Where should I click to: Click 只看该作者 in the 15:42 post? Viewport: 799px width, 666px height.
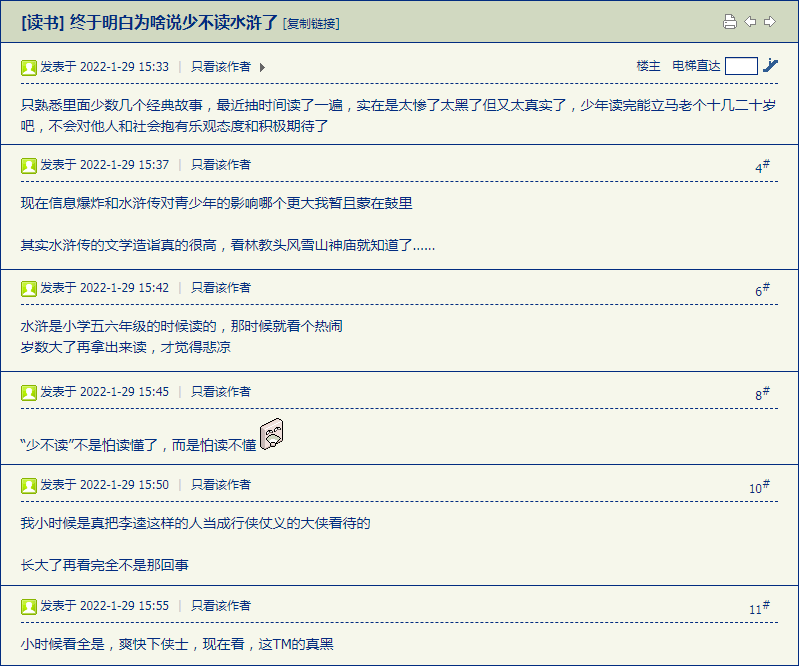[x=221, y=287]
